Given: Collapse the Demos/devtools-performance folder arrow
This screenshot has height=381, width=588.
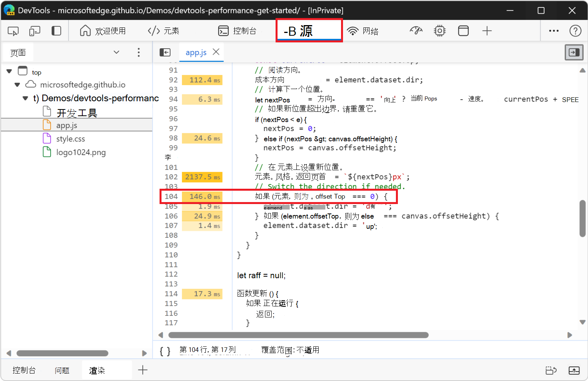Looking at the screenshot, I should [x=25, y=98].
